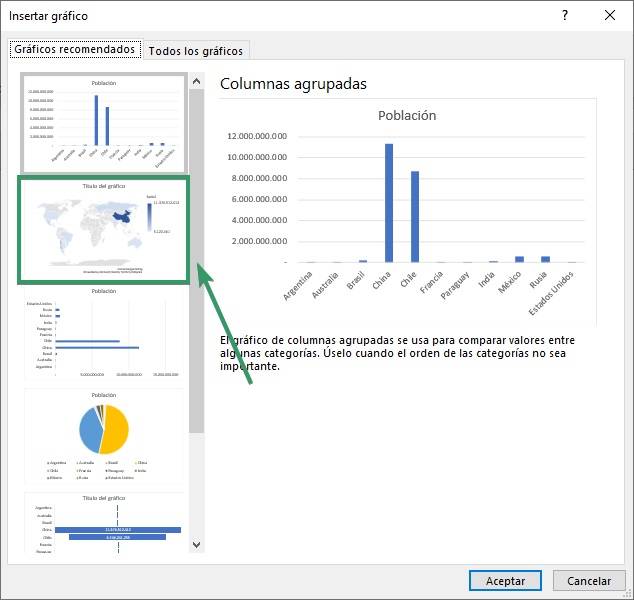Click the scroll up arrow of chart list
This screenshot has width=634, height=600.
coord(197,82)
